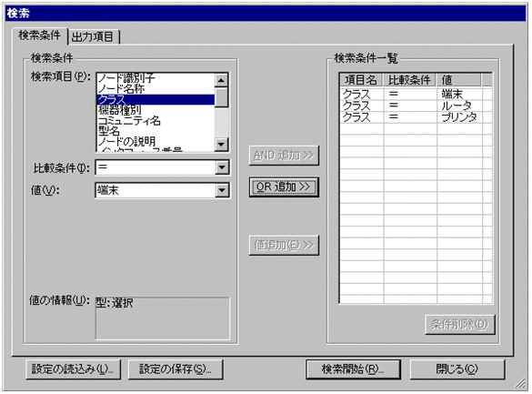
Task: Open the 値 dropdown showing 端末
Action: [222, 190]
